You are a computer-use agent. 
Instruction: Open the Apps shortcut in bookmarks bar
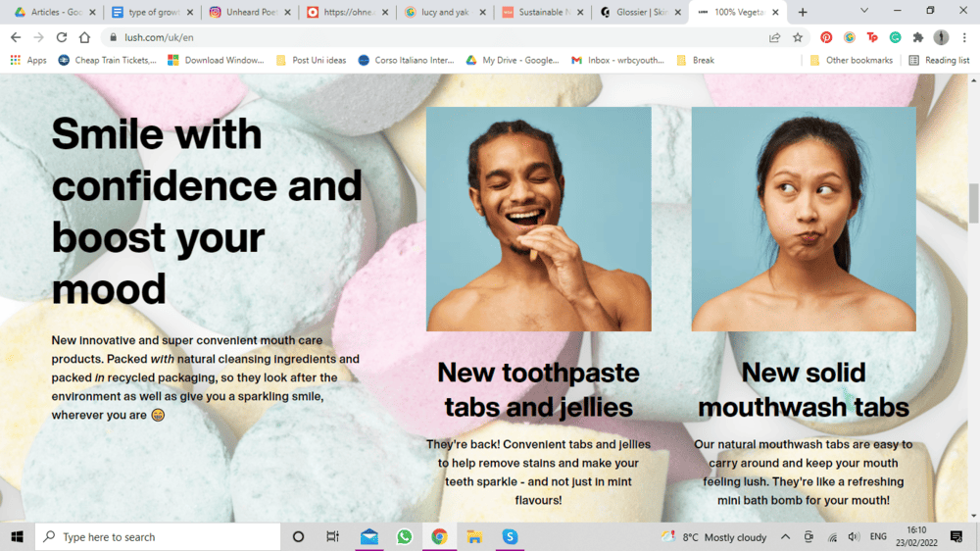coord(28,60)
